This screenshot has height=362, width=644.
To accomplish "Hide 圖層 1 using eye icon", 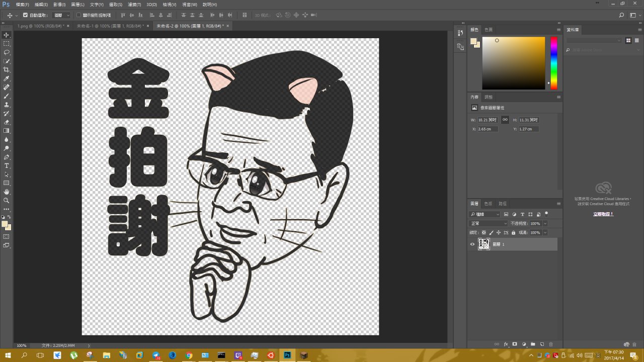I will 472,244.
